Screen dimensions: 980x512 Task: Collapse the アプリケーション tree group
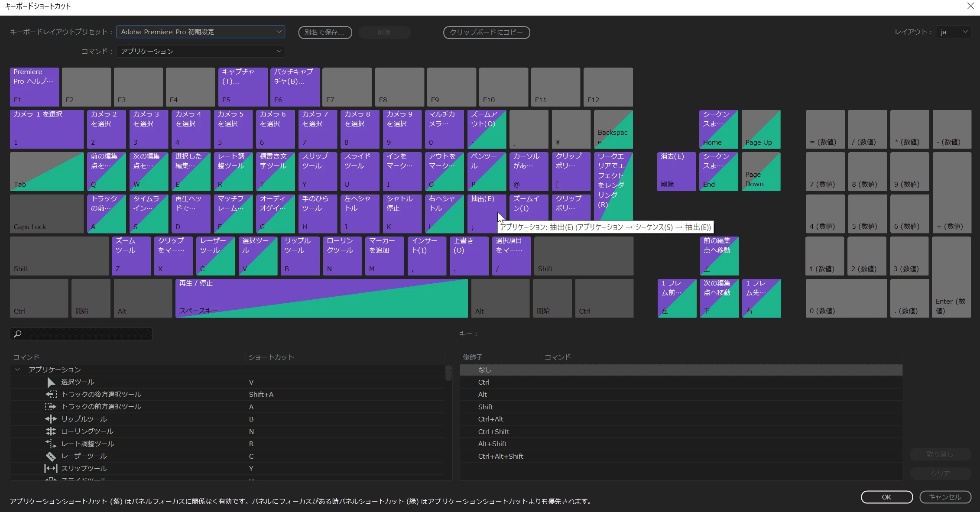(x=17, y=369)
